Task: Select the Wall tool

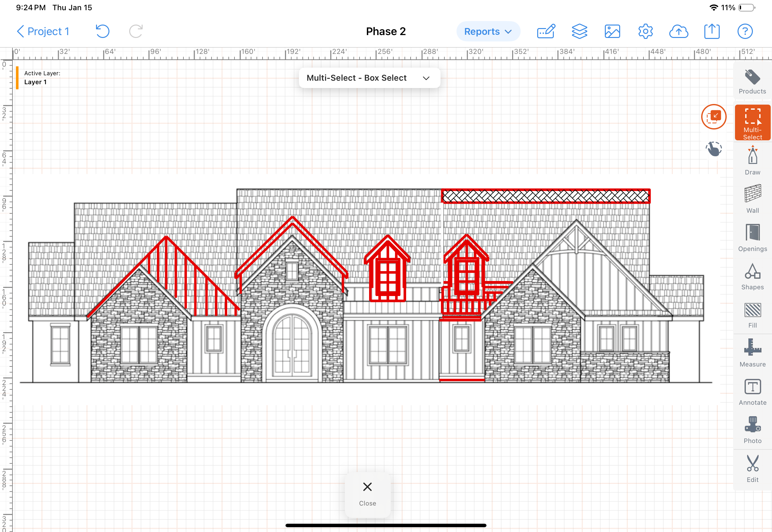Action: pos(752,199)
